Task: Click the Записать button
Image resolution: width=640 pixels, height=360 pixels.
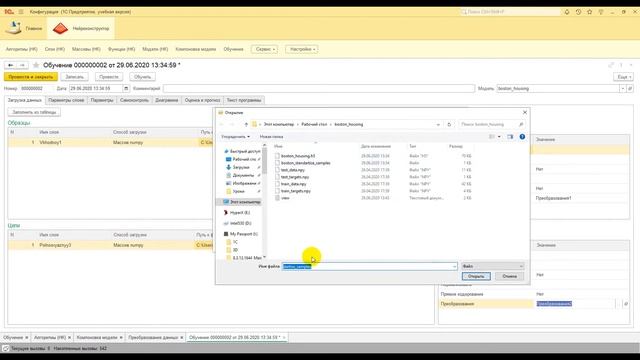Action: tap(74, 77)
